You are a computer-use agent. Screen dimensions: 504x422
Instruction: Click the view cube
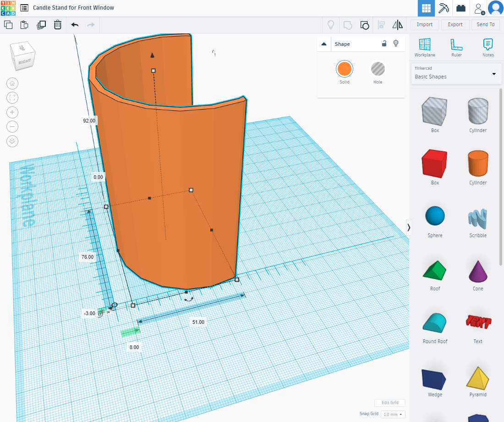click(23, 56)
